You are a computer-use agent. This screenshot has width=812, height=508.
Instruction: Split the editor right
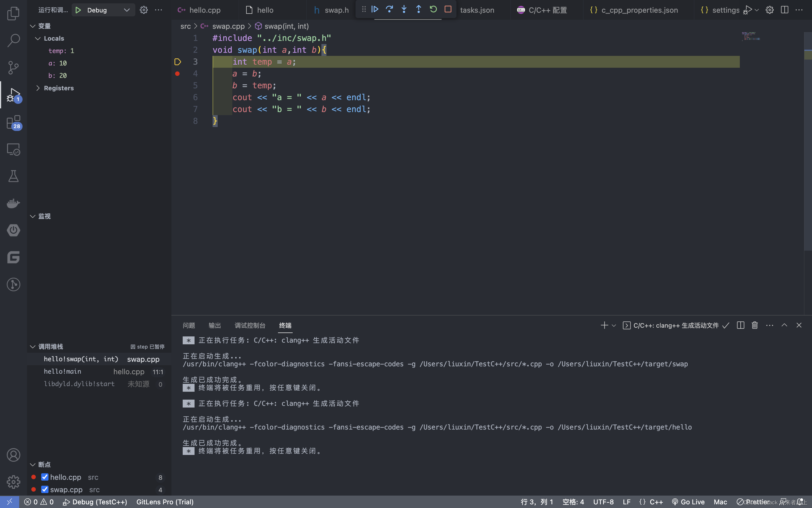coord(784,10)
